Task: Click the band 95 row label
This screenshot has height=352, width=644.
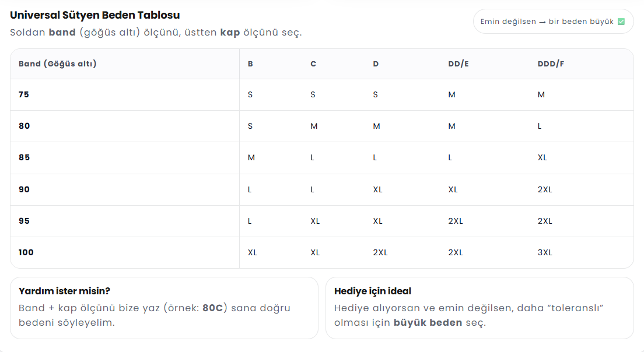Action: 24,221
